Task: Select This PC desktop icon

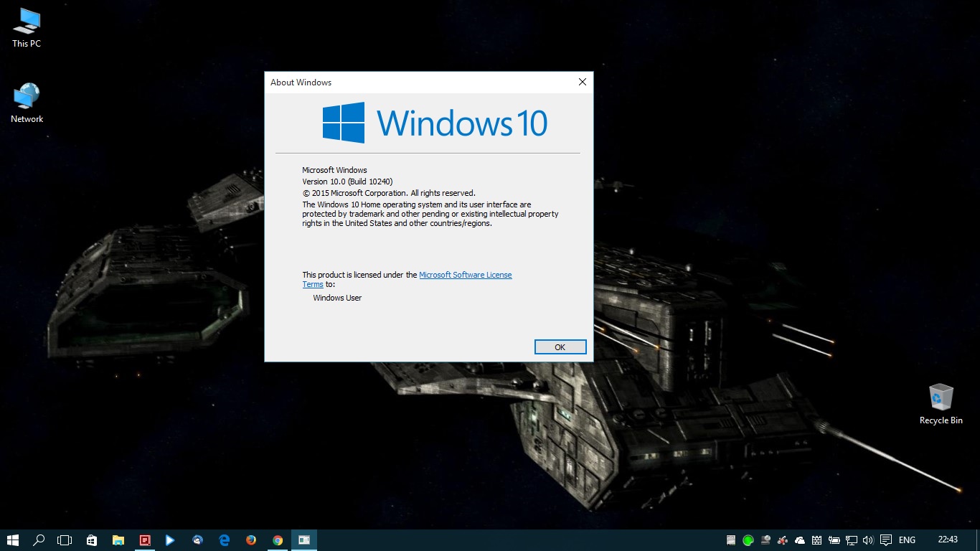Action: (x=27, y=29)
